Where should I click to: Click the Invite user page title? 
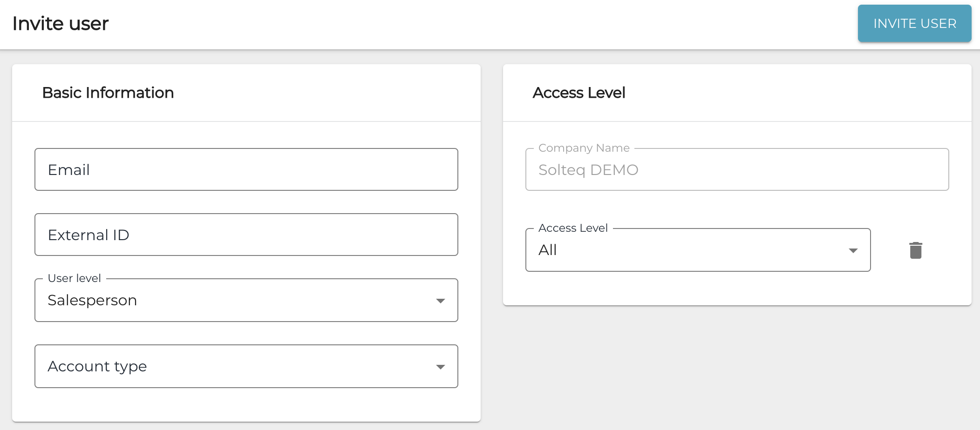[60, 24]
